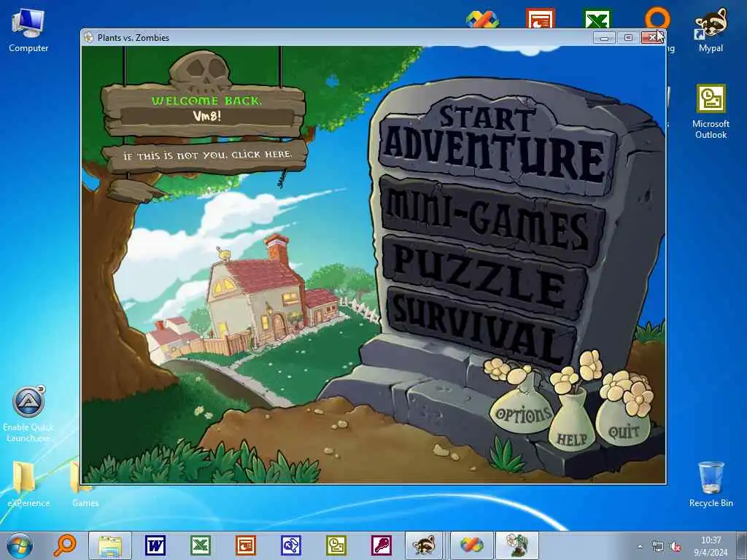Open the Computer desktop icon

tap(28, 31)
